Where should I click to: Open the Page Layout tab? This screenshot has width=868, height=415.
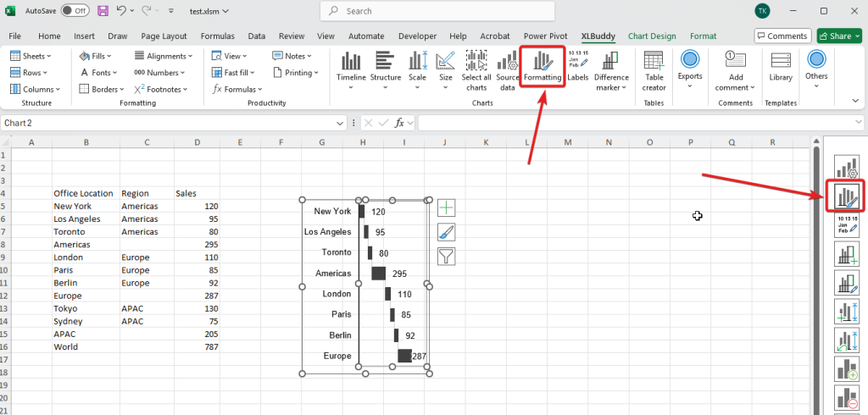click(x=164, y=36)
